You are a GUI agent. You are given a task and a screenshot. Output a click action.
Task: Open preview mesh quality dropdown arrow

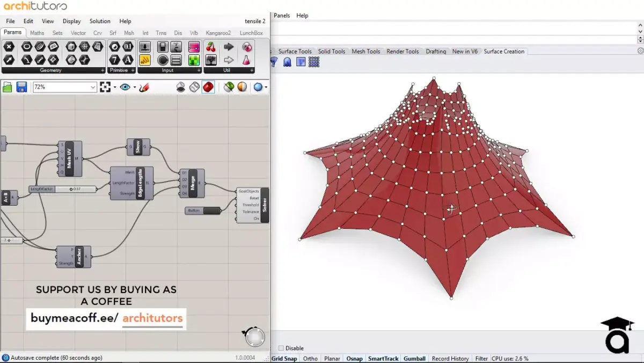coord(266,87)
